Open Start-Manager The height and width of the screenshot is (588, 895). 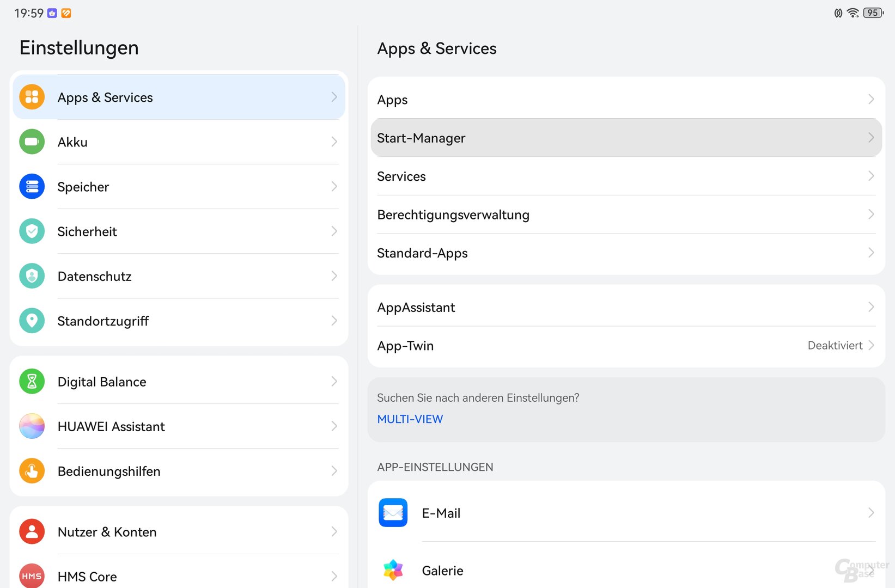626,138
